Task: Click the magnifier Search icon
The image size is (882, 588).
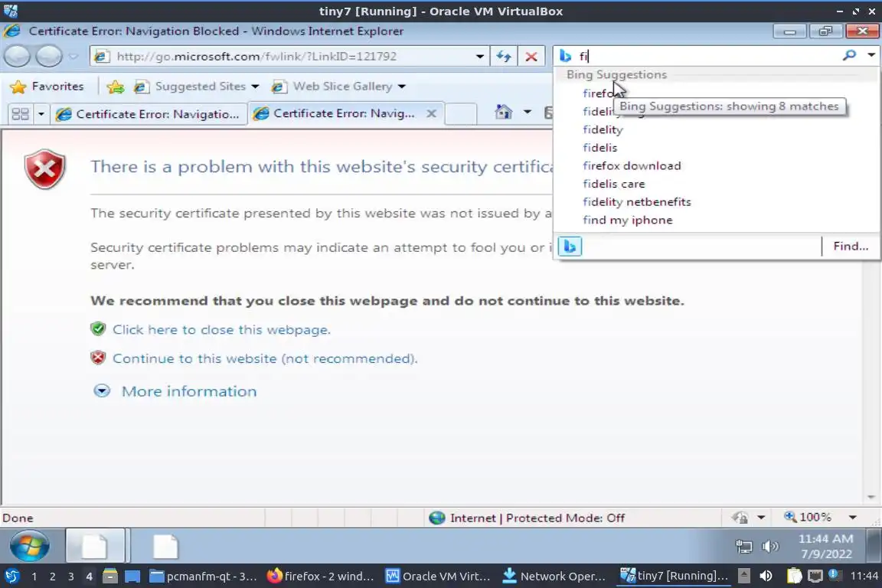Action: [x=849, y=55]
